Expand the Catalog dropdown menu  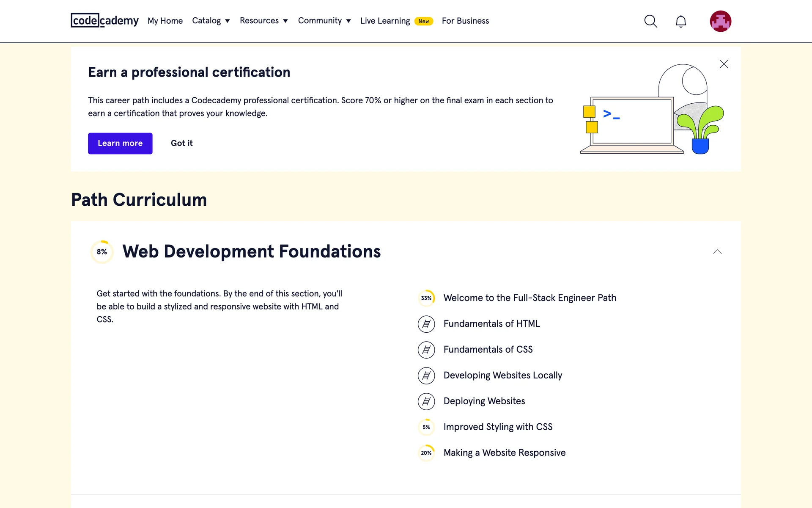[211, 21]
